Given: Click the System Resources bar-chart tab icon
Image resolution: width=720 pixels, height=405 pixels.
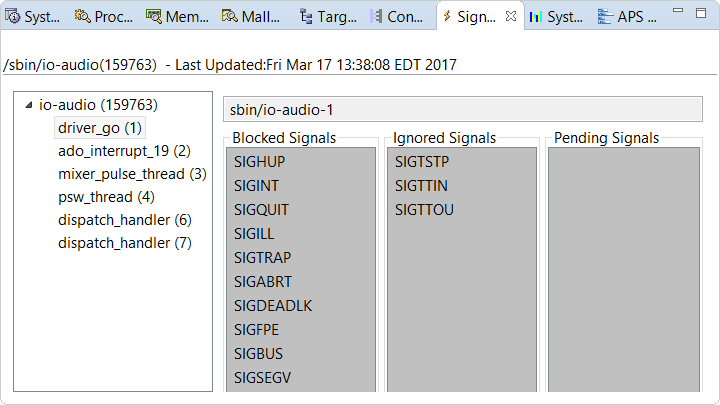Looking at the screenshot, I should 537,16.
